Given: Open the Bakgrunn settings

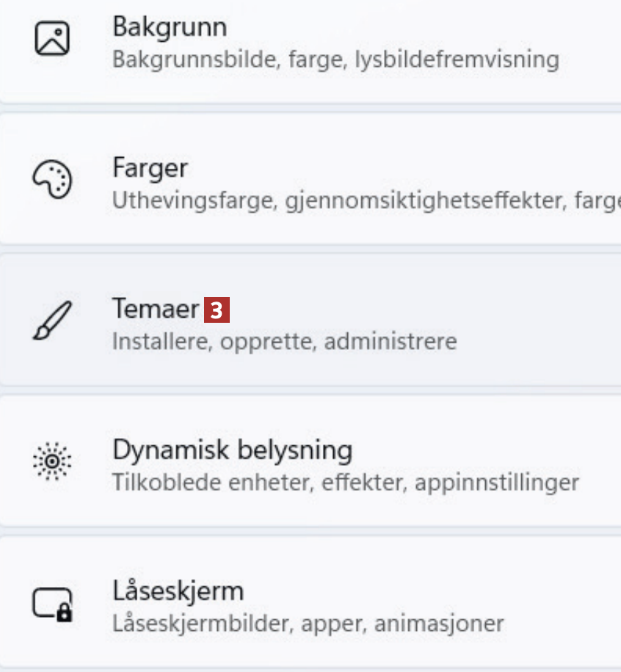Looking at the screenshot, I should pos(170,27).
